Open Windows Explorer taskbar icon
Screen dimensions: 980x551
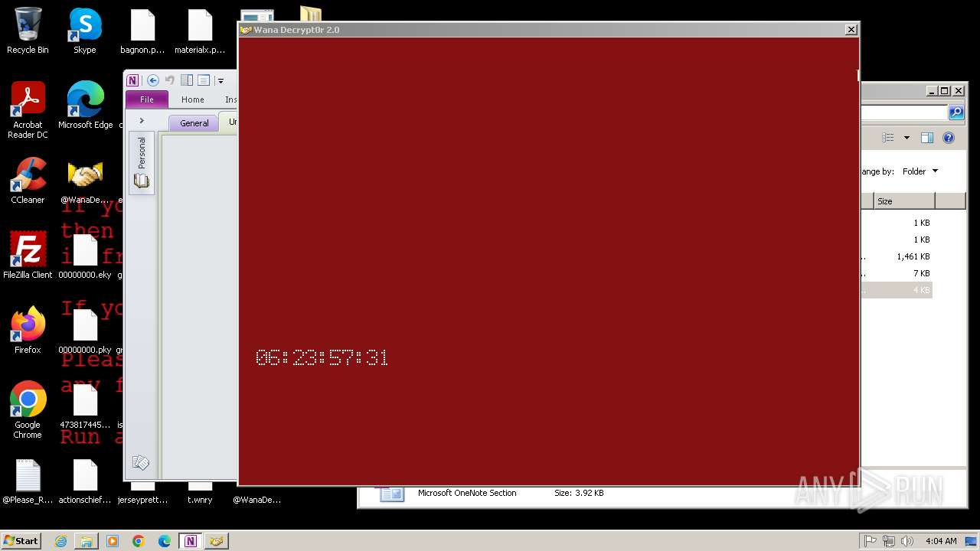click(87, 541)
